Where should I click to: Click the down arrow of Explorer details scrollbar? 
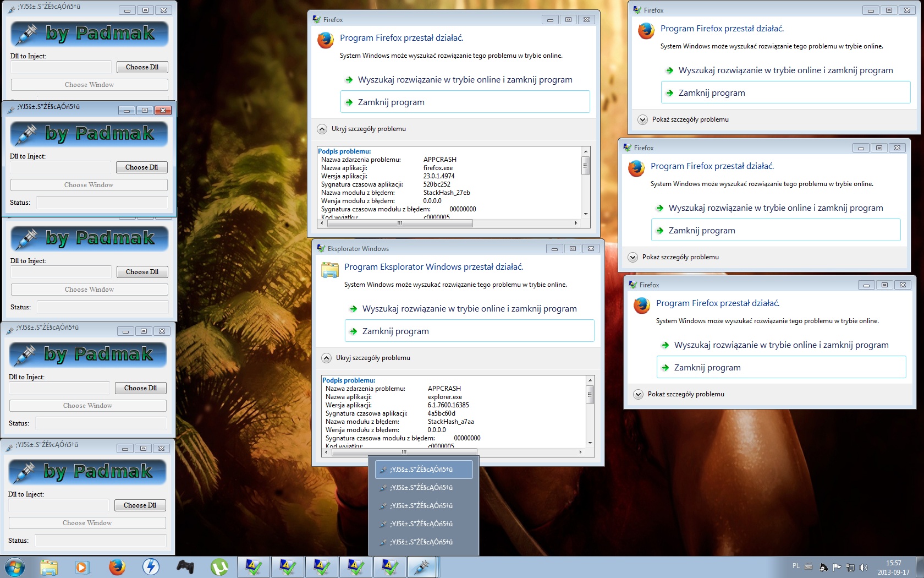click(590, 443)
